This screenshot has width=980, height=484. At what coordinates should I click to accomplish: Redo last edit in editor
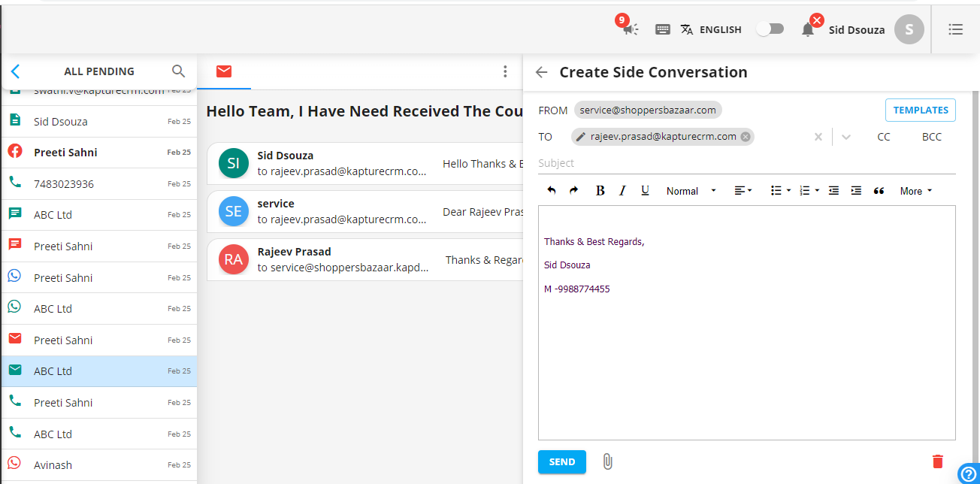click(x=574, y=191)
